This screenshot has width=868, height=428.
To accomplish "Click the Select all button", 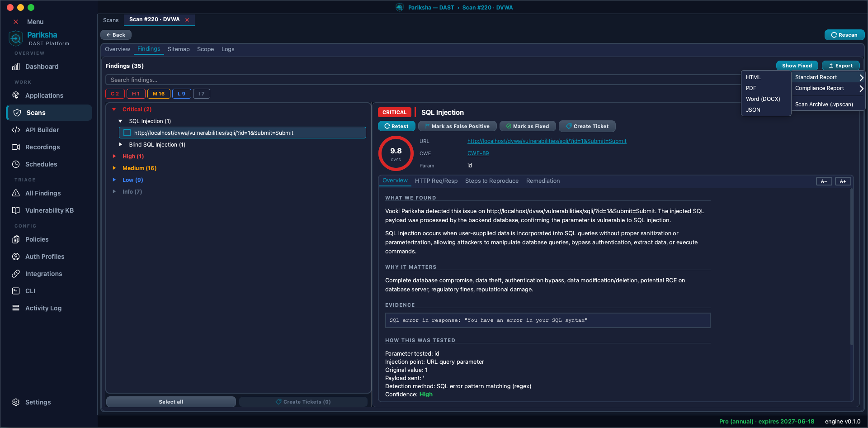I will [x=171, y=402].
